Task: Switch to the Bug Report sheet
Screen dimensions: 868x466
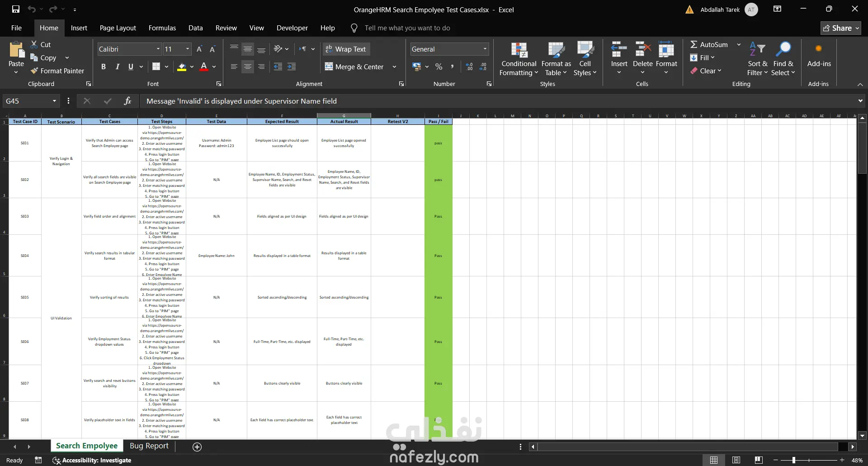Action: pos(149,446)
